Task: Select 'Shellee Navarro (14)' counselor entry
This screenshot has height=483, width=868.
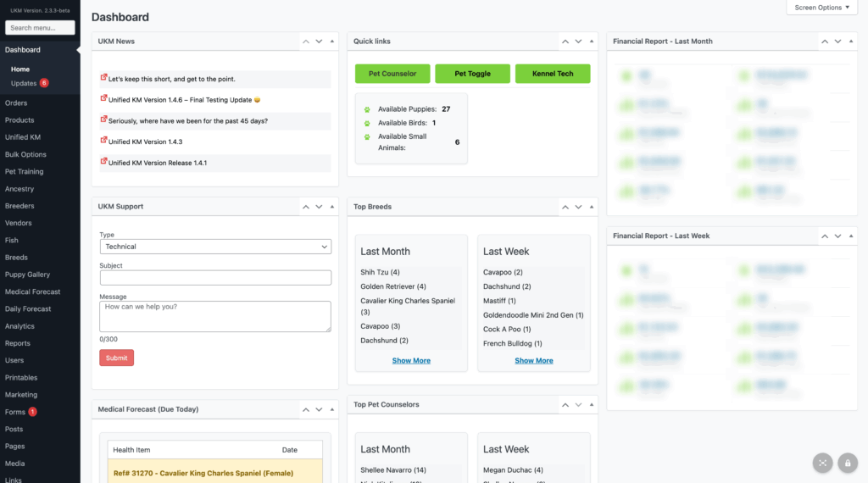Action: [393, 470]
